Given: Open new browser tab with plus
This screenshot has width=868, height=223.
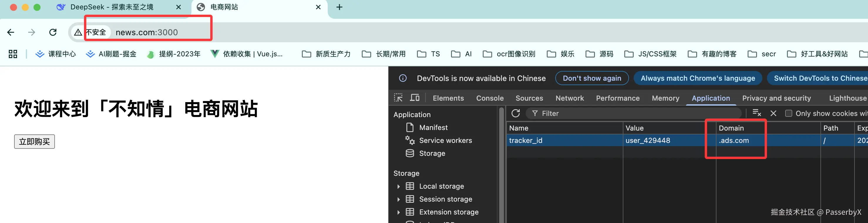Looking at the screenshot, I should pyautogui.click(x=339, y=7).
